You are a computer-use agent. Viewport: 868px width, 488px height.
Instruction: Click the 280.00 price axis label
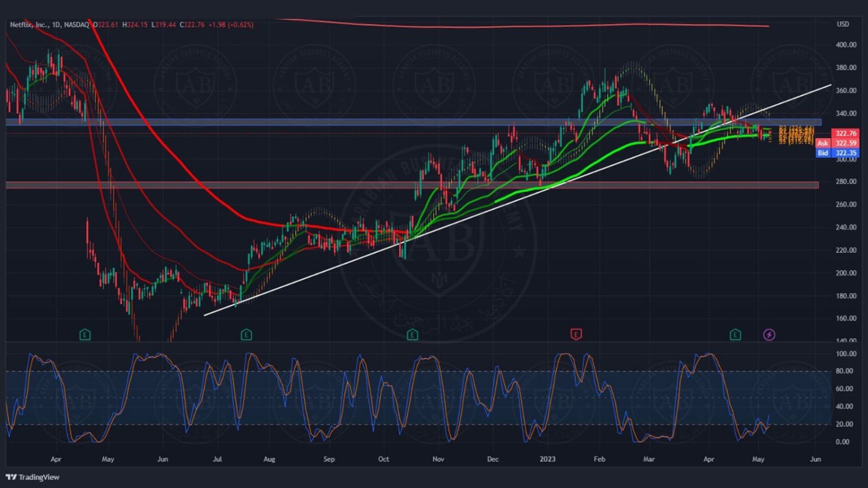pos(846,182)
